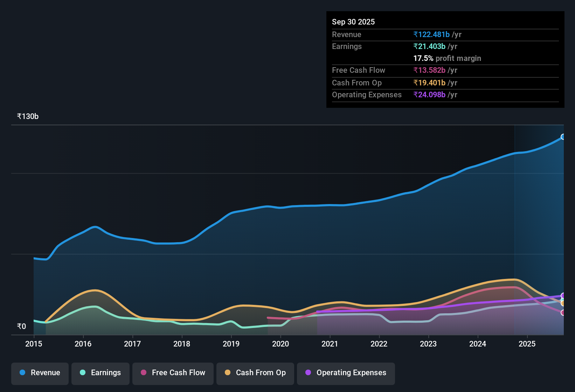
Task: Select the orange Cash From Op endpoint marker
Action: [563, 304]
